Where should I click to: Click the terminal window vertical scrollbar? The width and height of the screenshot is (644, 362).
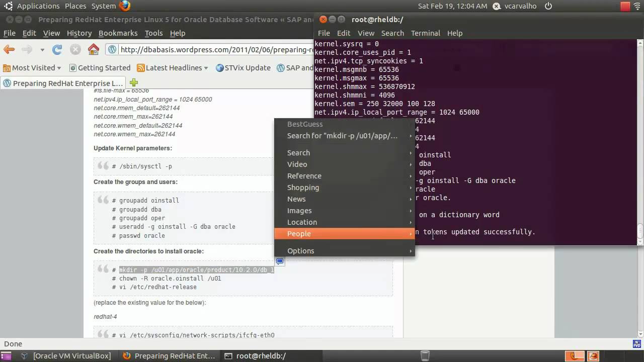(x=640, y=143)
